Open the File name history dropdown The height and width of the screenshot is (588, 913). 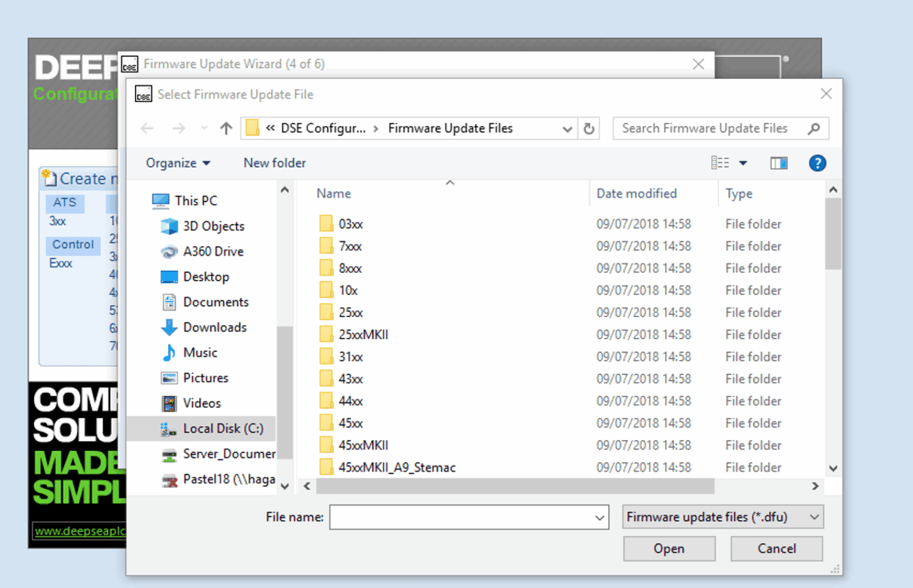coord(600,517)
